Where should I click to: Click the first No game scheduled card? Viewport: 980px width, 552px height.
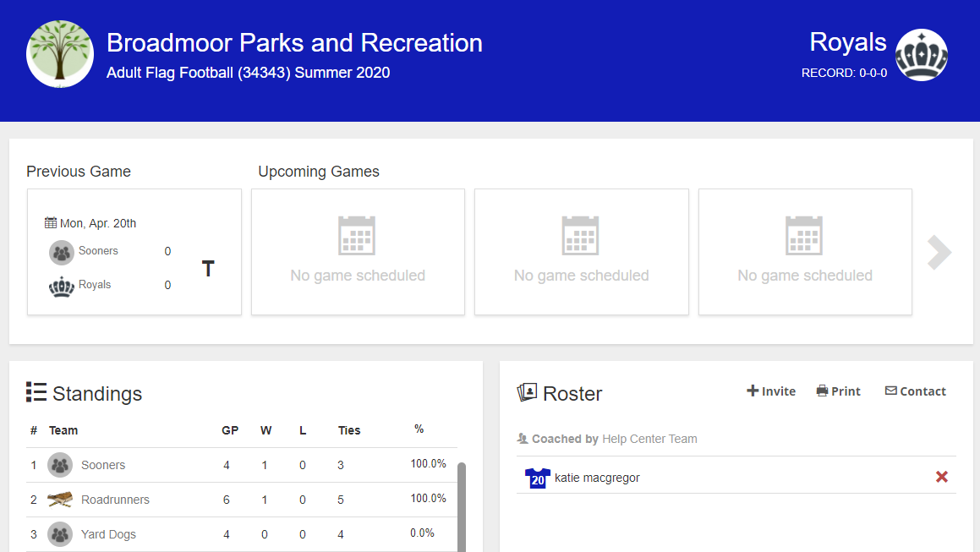(358, 252)
